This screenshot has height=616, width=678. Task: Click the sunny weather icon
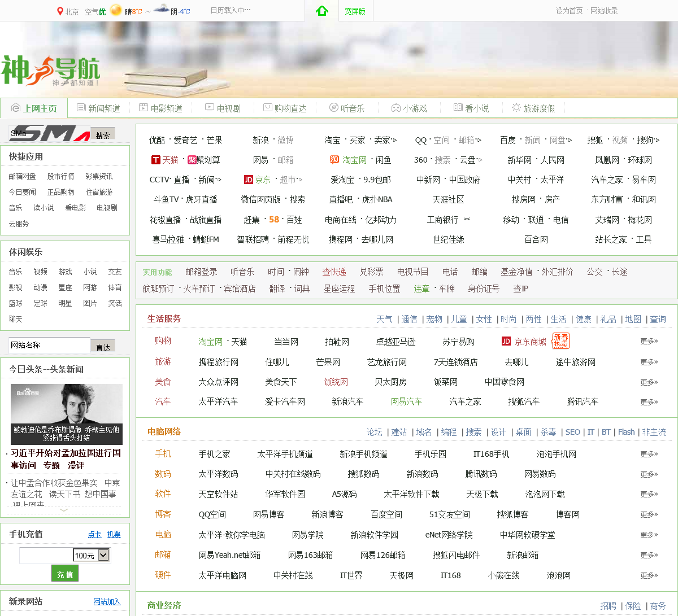(x=116, y=10)
